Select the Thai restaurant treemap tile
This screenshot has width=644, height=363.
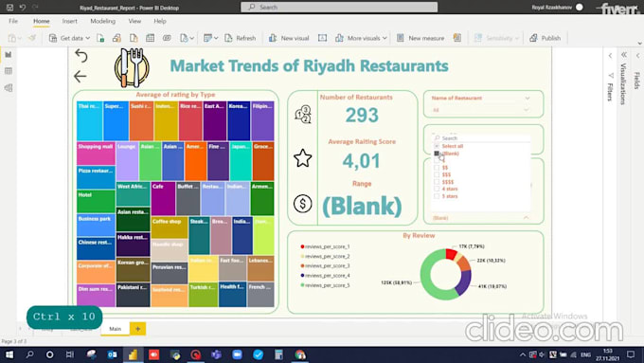(90, 121)
